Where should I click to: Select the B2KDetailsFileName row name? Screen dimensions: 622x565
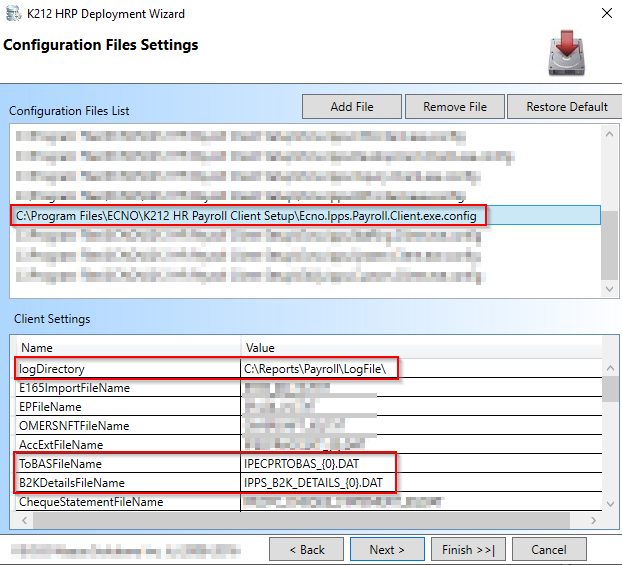[x=128, y=482]
